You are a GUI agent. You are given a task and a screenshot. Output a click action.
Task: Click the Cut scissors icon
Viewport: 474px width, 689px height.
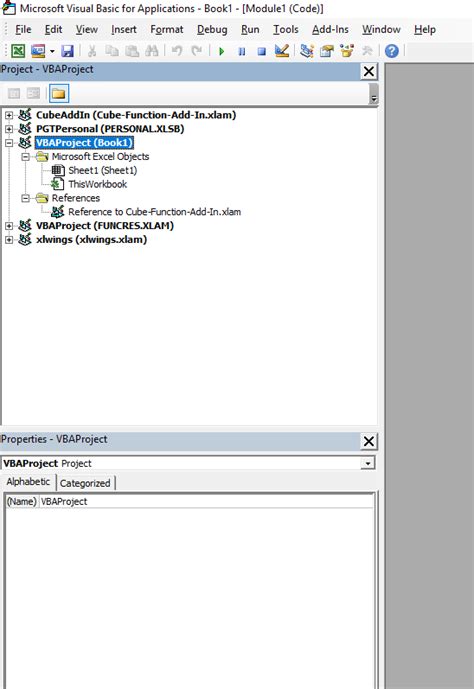pos(92,51)
